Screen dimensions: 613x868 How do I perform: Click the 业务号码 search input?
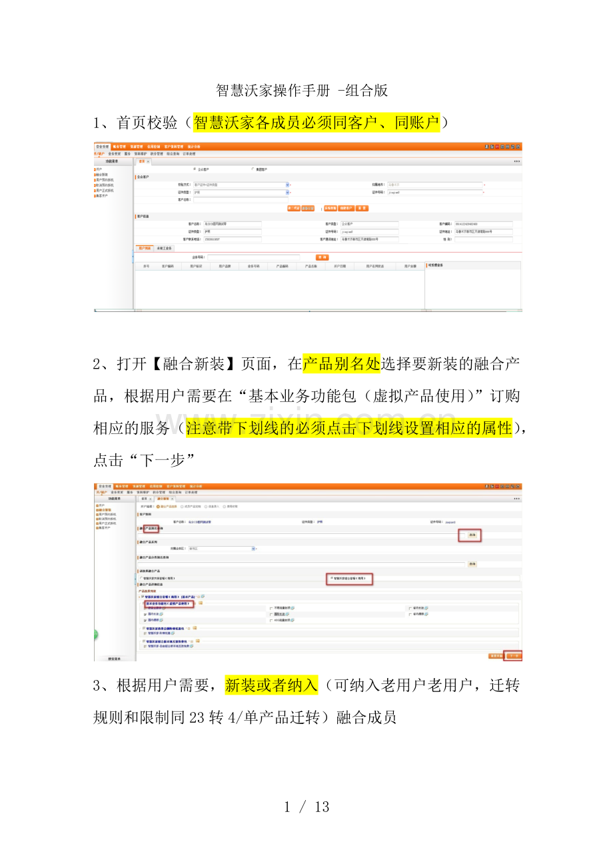coord(253,257)
